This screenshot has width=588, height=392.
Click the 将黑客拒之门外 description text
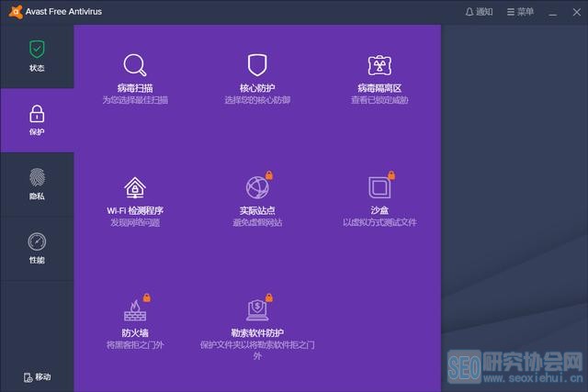point(135,345)
